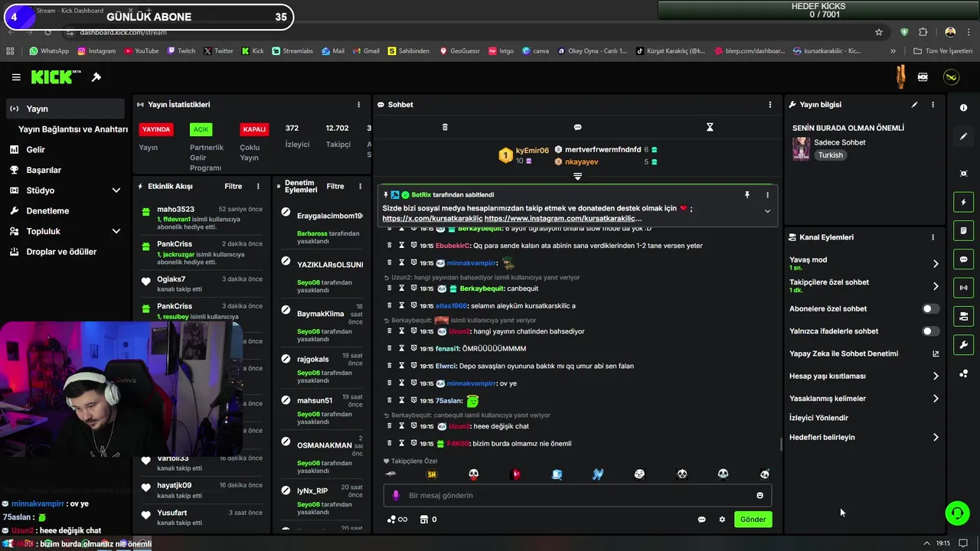The image size is (980, 551).
Task: Click the speech bubble icon below Sohbet header
Action: 577,127
